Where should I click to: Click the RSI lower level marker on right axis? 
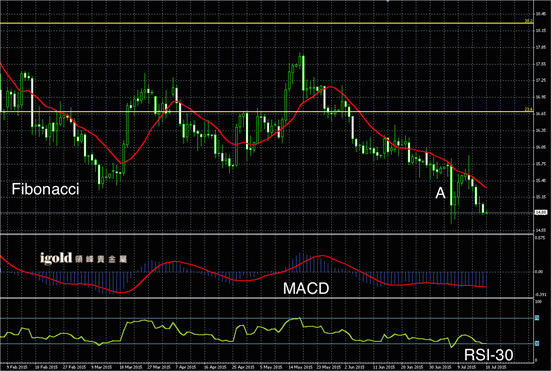coord(537,343)
